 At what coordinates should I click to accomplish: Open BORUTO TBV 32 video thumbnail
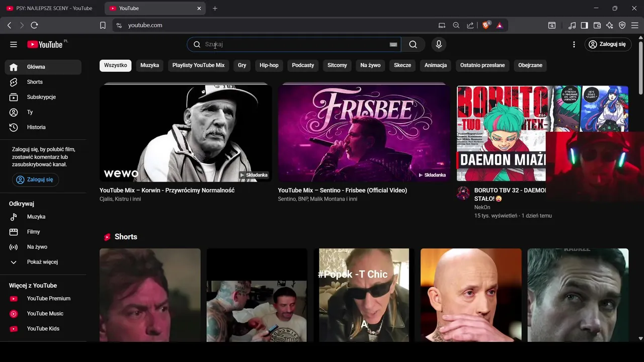pos(542,133)
